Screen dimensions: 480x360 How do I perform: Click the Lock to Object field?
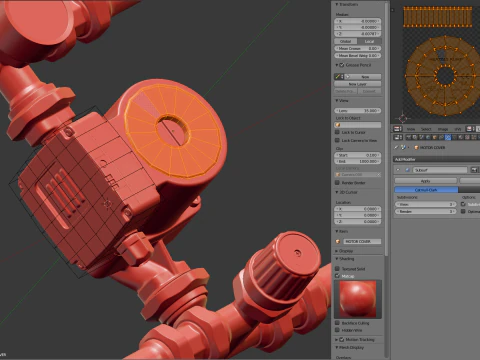coord(358,125)
